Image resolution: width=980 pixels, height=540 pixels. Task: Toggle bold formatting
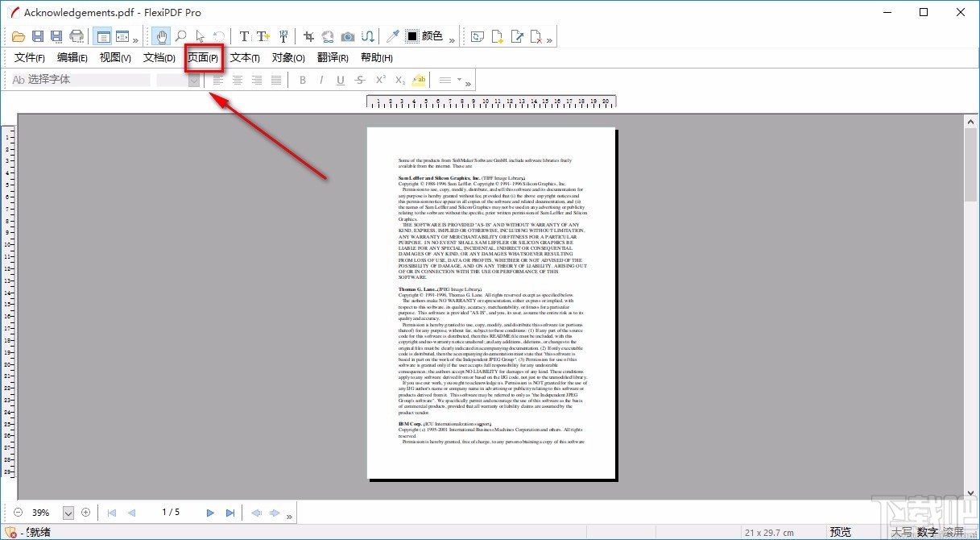(303, 80)
